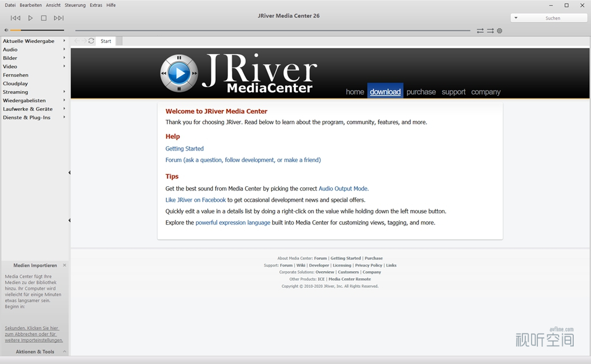Viewport: 591px width, 364px height.
Task: Open the Overview footer link
Action: point(325,272)
